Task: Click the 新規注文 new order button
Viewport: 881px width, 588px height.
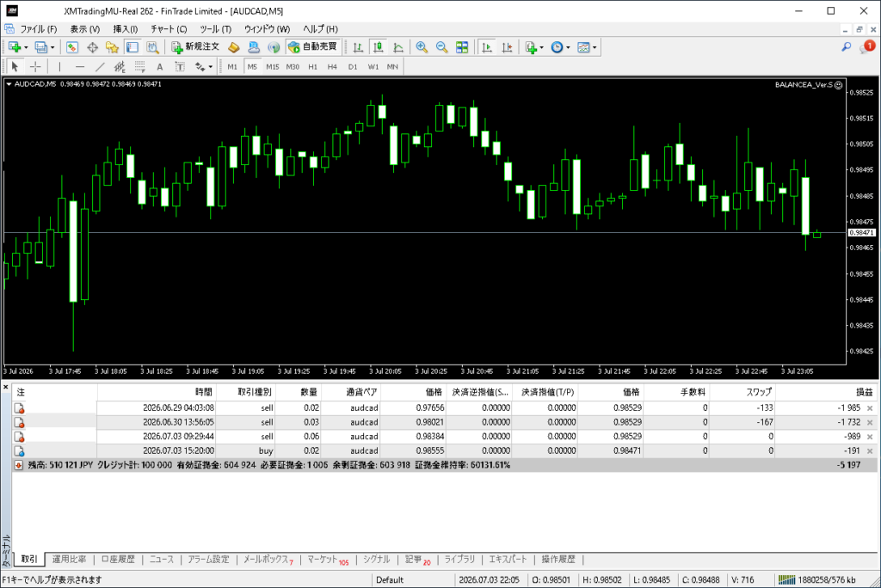Action: 195,47
